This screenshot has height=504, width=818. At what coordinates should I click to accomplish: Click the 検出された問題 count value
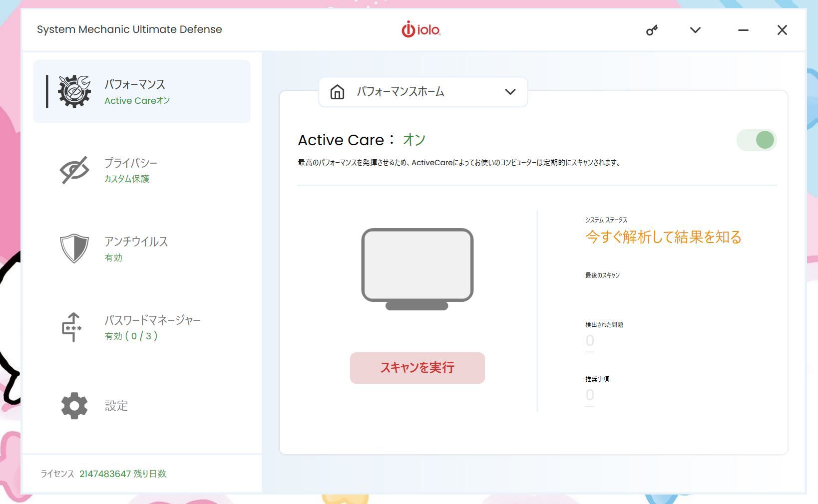[x=590, y=341]
